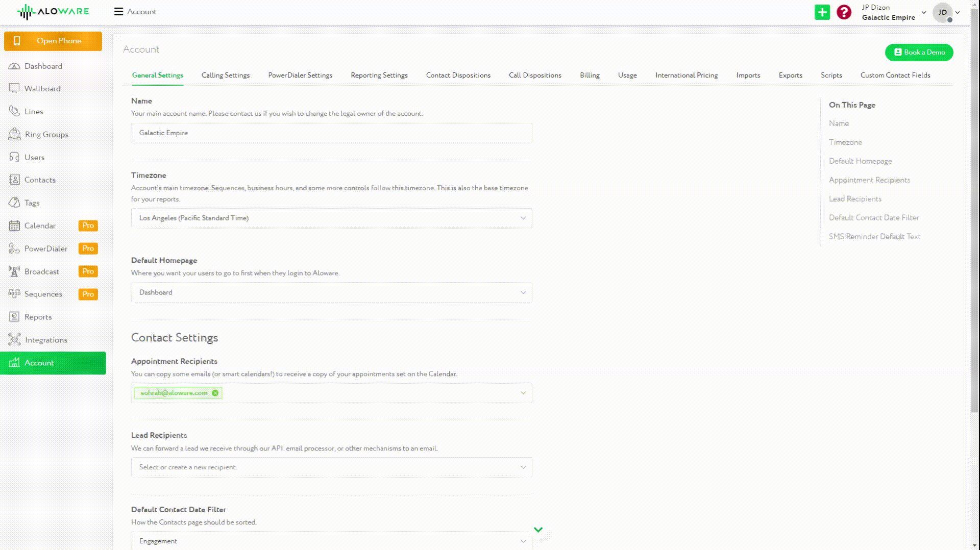Open Default Contact Date Filter dropdown
The height and width of the screenshot is (550, 980).
pos(331,541)
